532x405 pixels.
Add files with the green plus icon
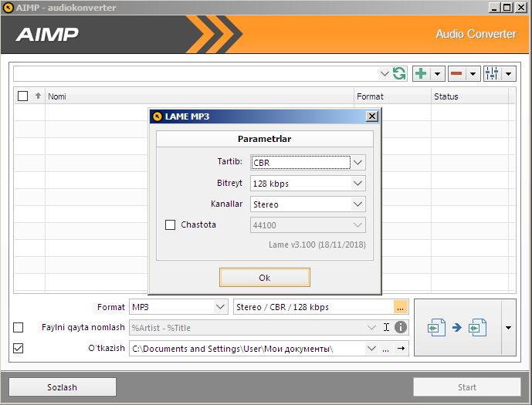click(421, 73)
